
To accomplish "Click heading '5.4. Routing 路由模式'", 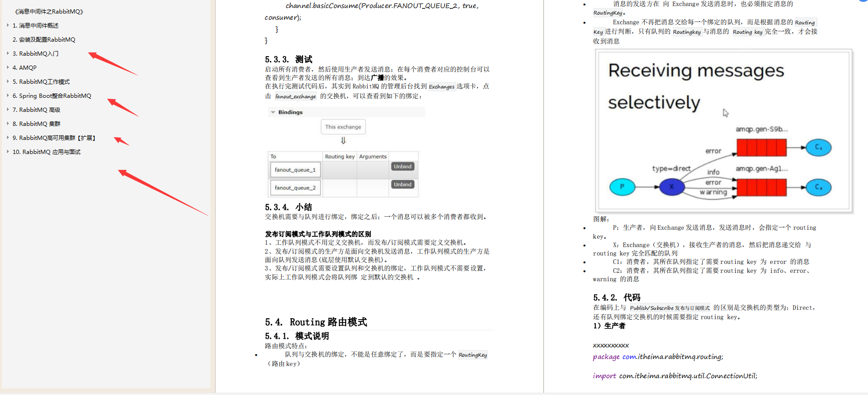I will 316,322.
